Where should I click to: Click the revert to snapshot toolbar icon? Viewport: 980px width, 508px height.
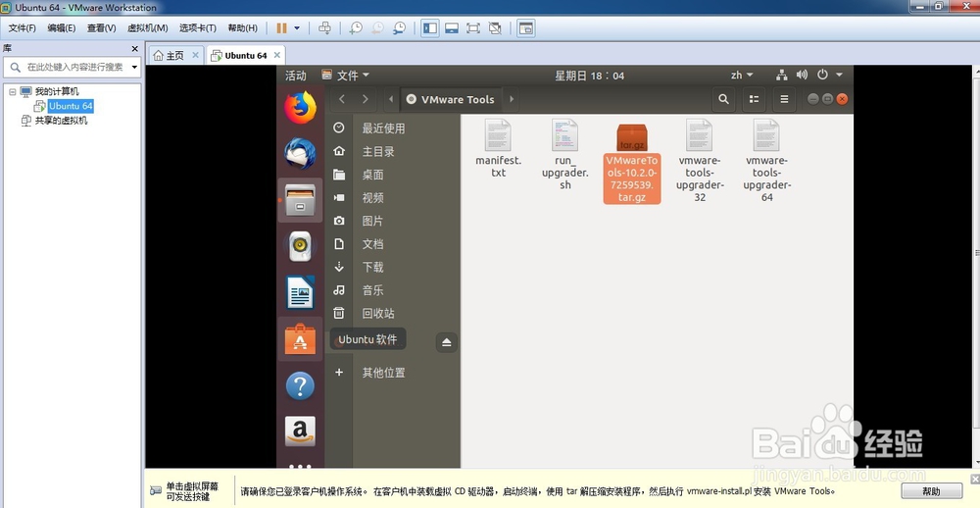coord(377,28)
